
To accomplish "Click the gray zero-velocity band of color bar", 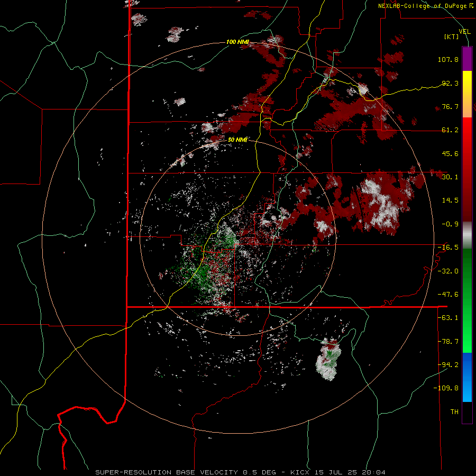I will tap(467, 235).
